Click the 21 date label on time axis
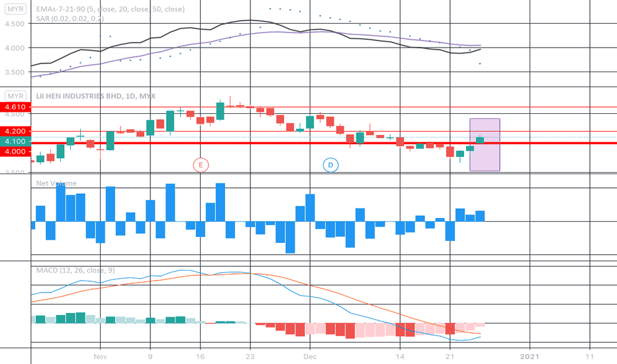The height and width of the screenshot is (364, 617). (x=450, y=357)
